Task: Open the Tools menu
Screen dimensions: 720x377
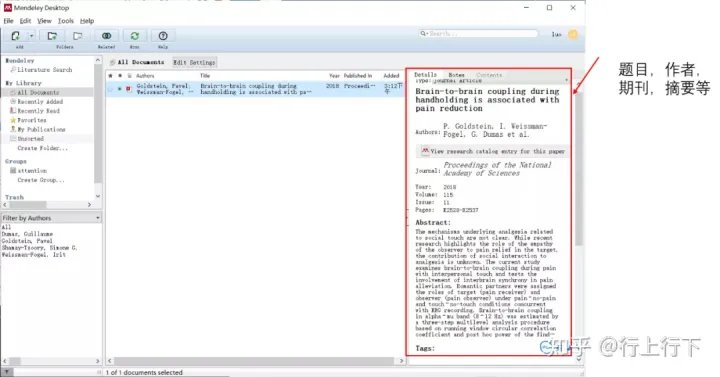Action: point(66,21)
